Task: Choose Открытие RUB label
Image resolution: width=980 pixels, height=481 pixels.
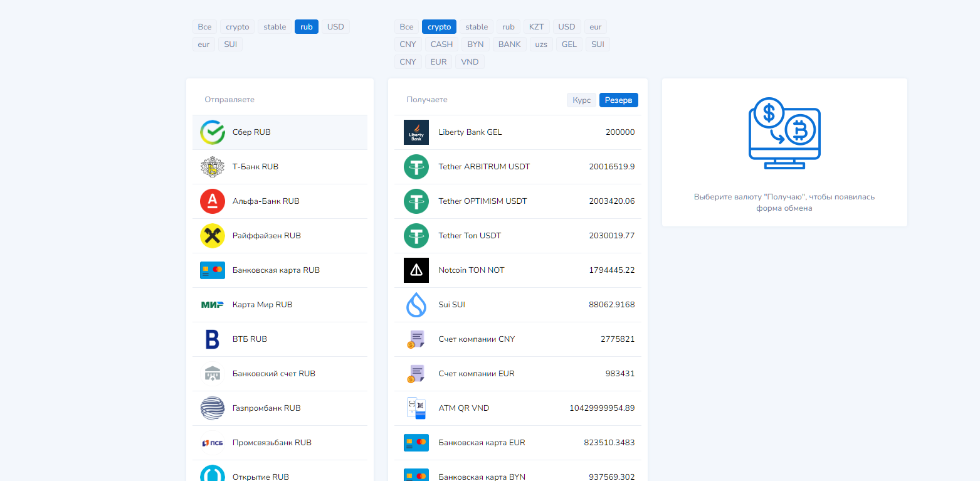Action: [261, 477]
